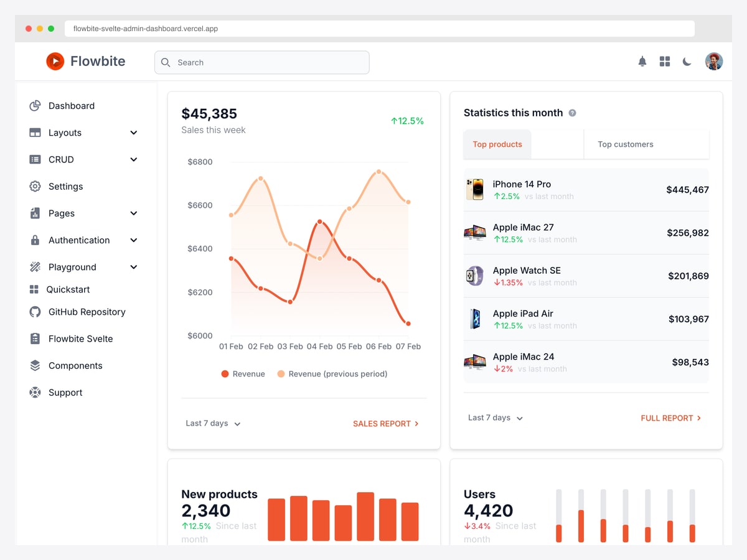Open the FULL REPORT link
Viewport: 747px width, 560px height.
click(671, 418)
